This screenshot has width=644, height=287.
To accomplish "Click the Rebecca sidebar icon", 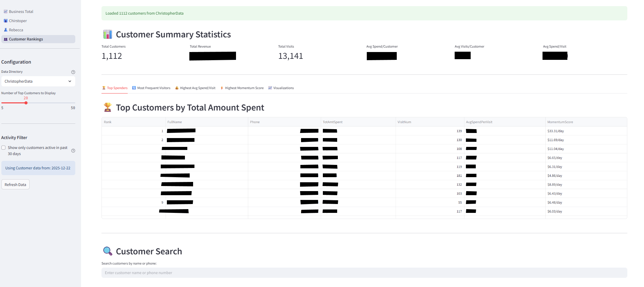I will (x=5, y=30).
